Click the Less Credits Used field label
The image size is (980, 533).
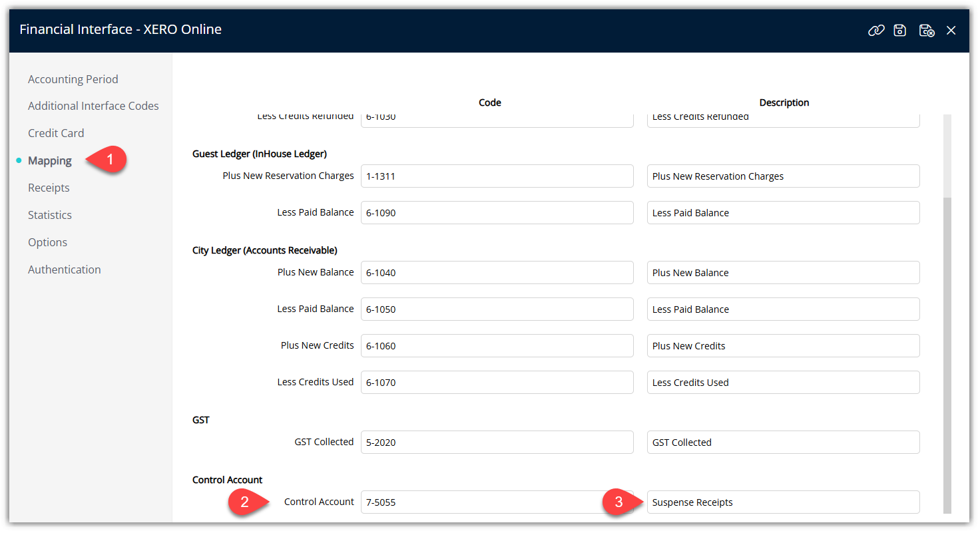[x=316, y=382]
